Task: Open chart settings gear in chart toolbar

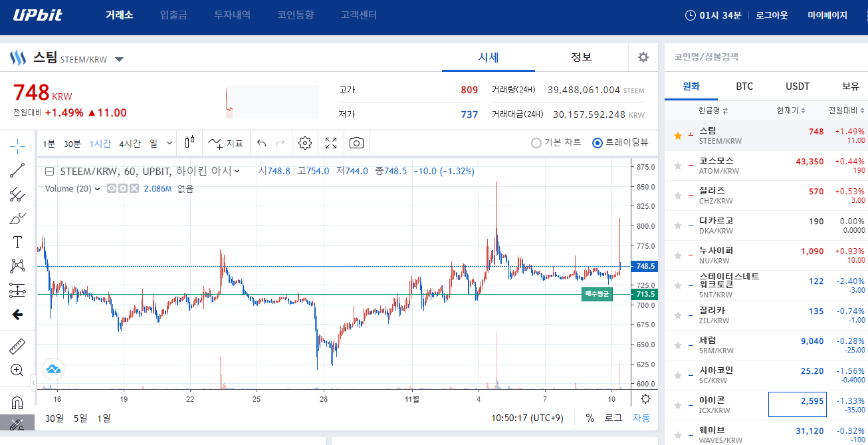Action: (x=305, y=143)
